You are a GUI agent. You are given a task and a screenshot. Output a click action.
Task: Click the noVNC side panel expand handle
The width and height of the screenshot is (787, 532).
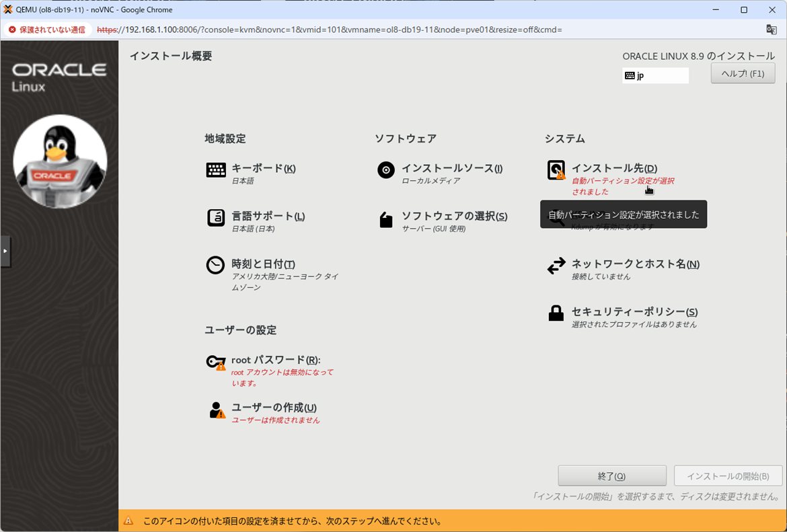[x=5, y=250]
